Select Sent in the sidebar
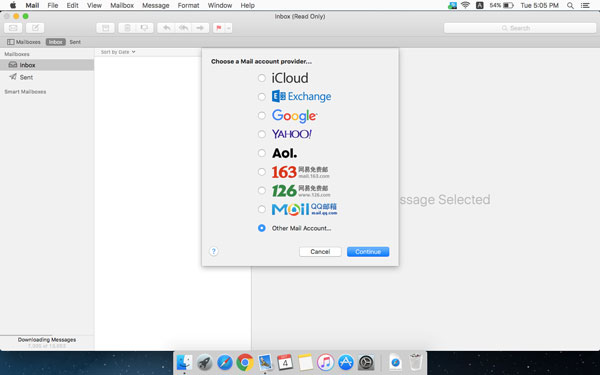 47,77
